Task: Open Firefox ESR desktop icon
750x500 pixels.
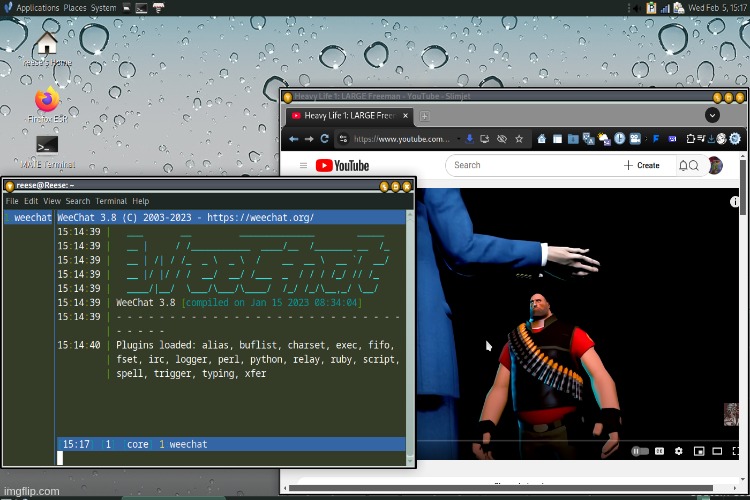Action: point(47,105)
